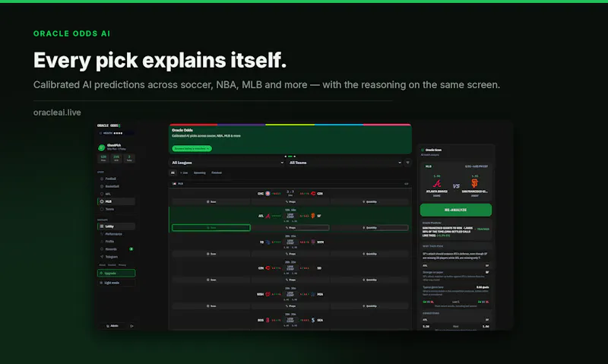Click Props for the WSH vs MIA match
608x364 pixels.
(290, 306)
